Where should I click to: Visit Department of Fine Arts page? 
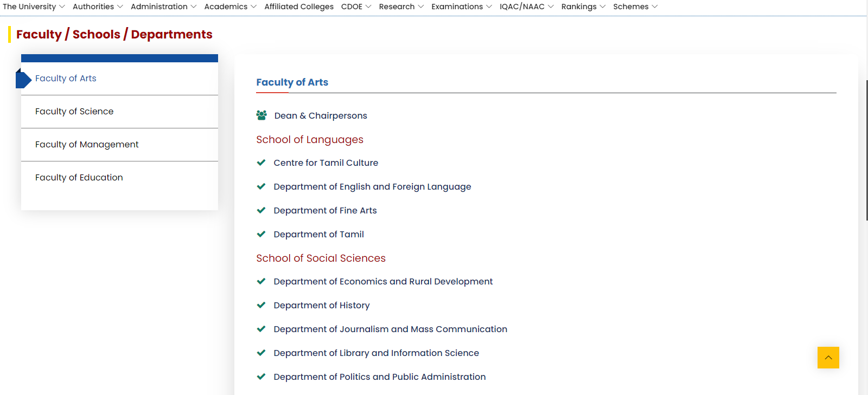[x=325, y=210]
